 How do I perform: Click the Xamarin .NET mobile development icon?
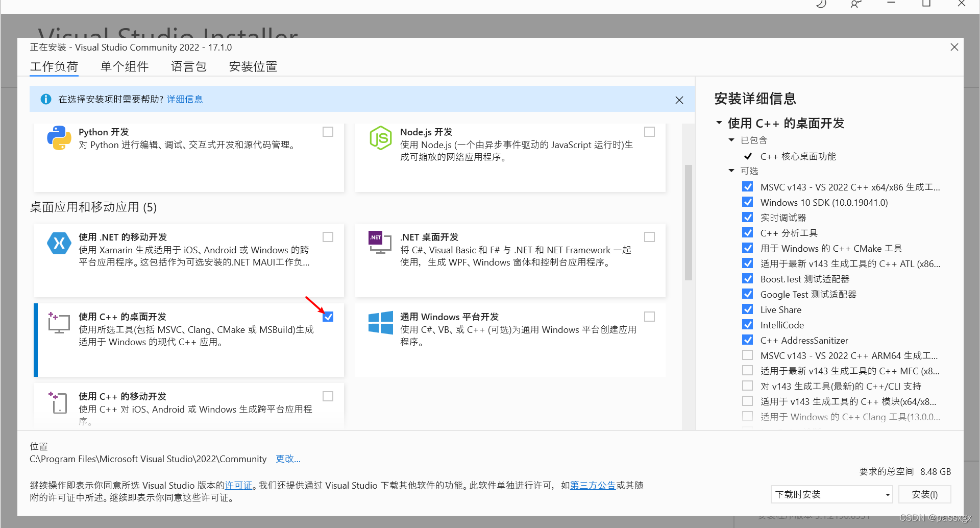point(59,243)
